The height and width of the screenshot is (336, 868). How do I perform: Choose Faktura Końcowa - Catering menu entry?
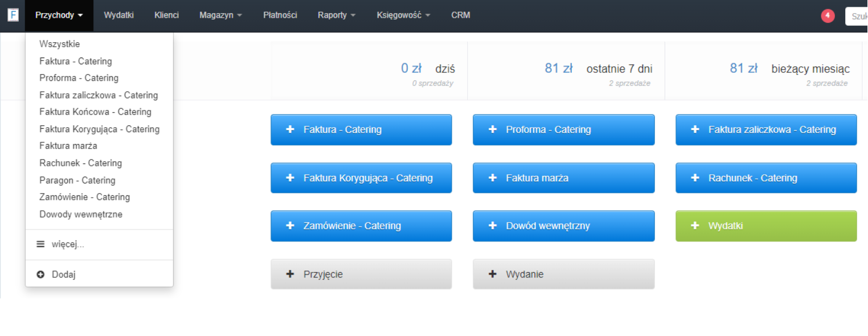[x=95, y=112]
